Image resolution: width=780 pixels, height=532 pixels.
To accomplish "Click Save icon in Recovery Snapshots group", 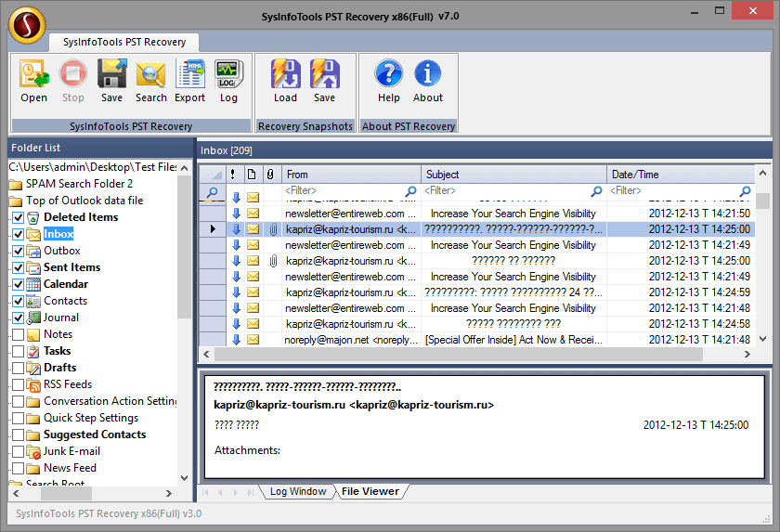I will 324,81.
